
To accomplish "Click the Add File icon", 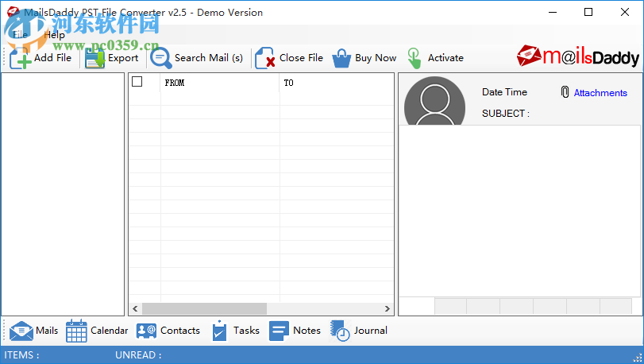I will [20, 58].
